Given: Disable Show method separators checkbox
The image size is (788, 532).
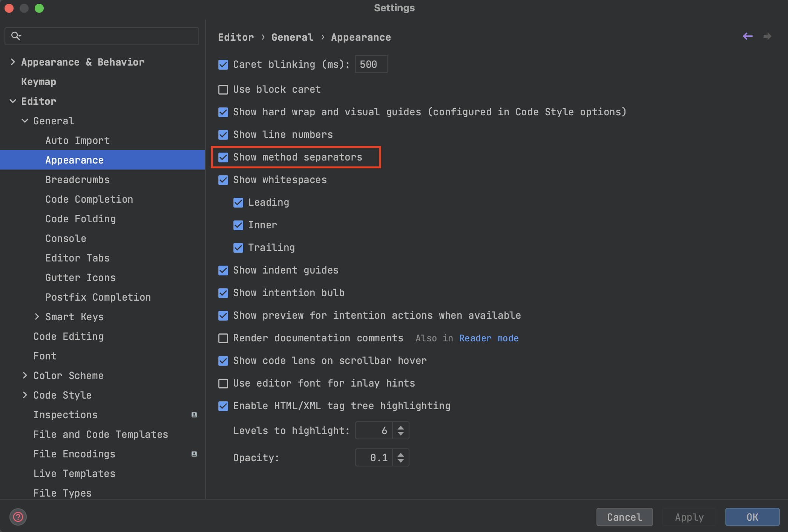Looking at the screenshot, I should click(223, 157).
